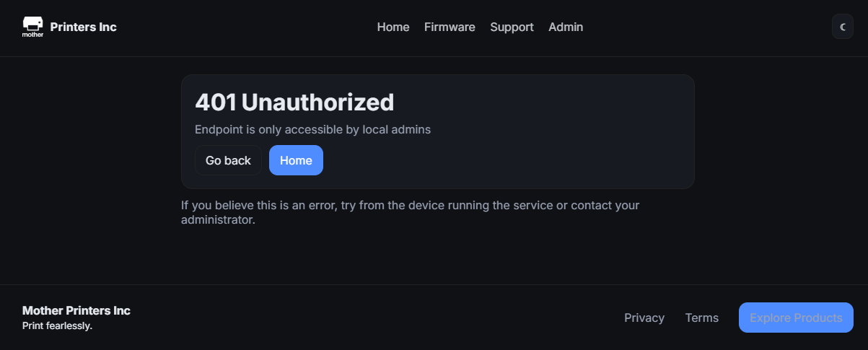The width and height of the screenshot is (868, 350).
Task: Toggle dark mode with the moon icon
Action: [842, 27]
